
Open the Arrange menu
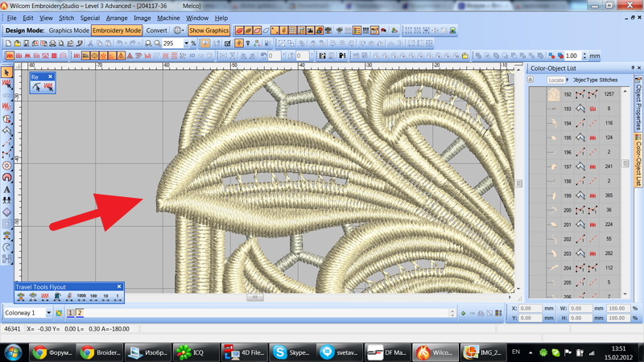pos(117,18)
